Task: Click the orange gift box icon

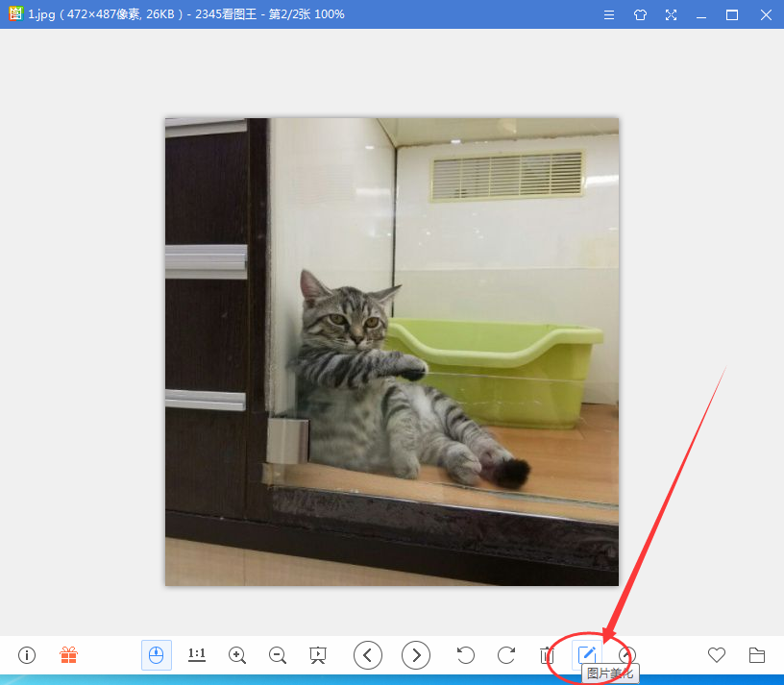Action: coord(68,655)
